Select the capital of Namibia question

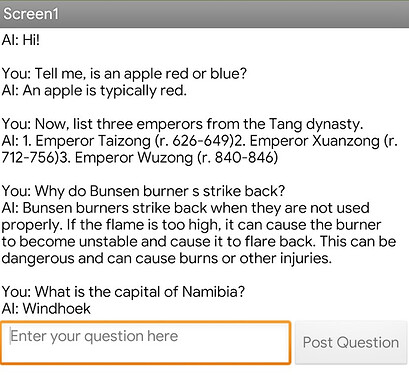[x=123, y=292]
